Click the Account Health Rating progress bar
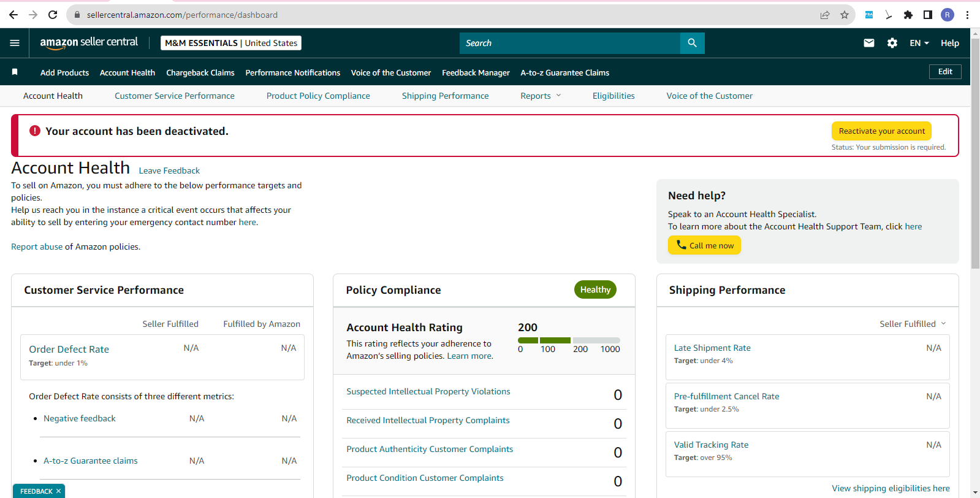This screenshot has width=980, height=498. [x=569, y=340]
